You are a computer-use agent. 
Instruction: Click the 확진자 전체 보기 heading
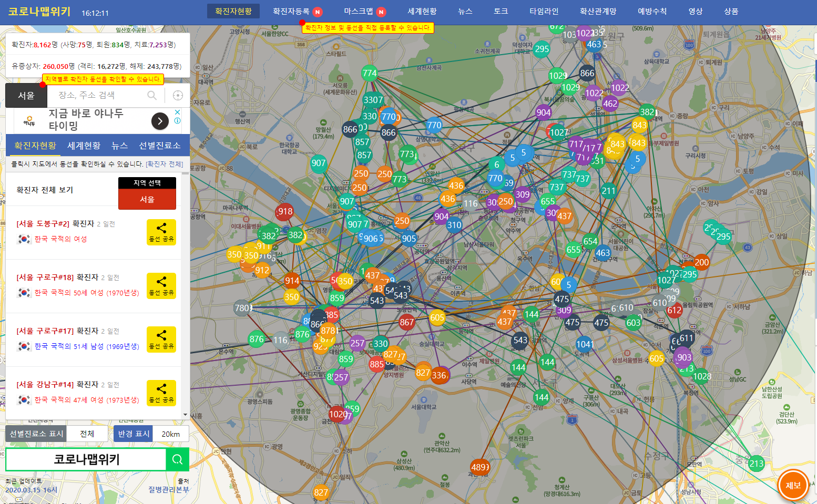pyautogui.click(x=45, y=190)
